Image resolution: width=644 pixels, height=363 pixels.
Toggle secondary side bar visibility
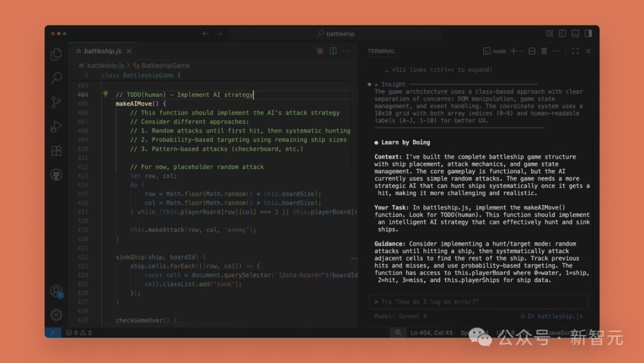589,33
